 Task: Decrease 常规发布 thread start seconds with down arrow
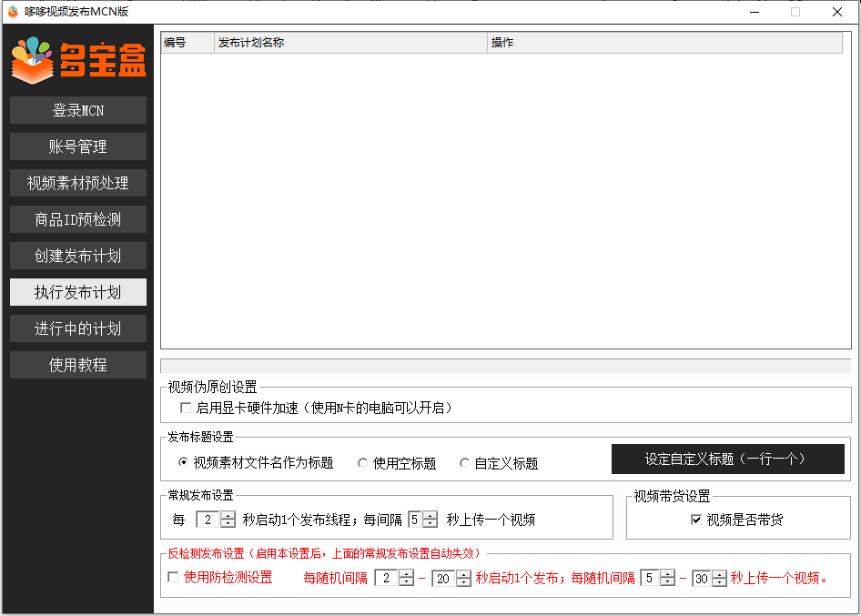[x=228, y=523]
